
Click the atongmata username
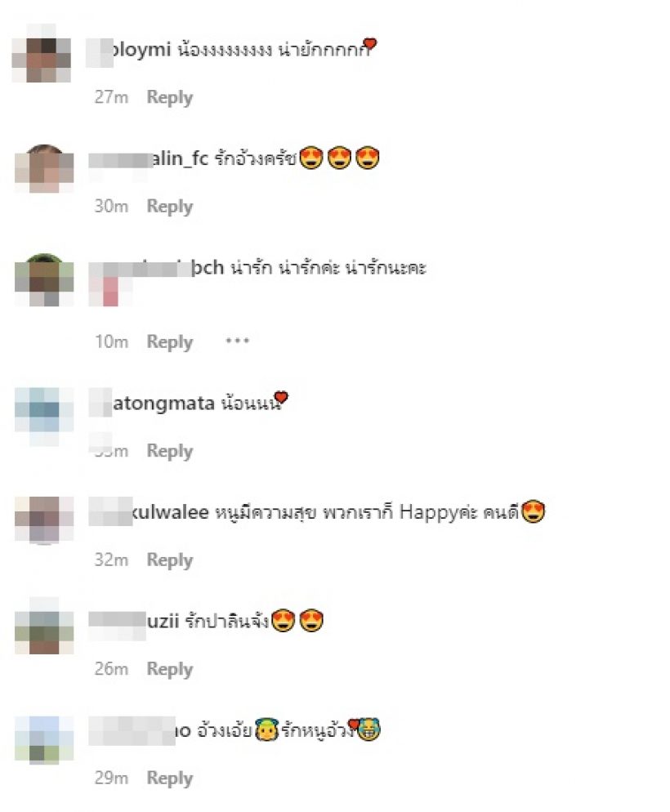click(152, 403)
